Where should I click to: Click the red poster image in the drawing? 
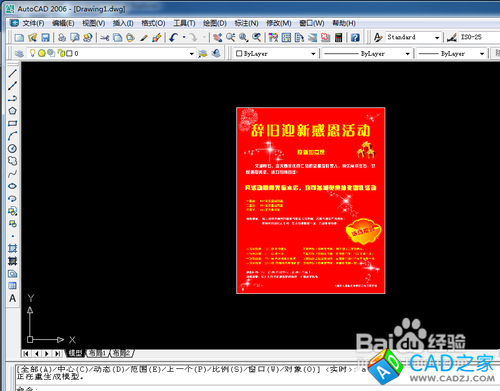pos(311,200)
